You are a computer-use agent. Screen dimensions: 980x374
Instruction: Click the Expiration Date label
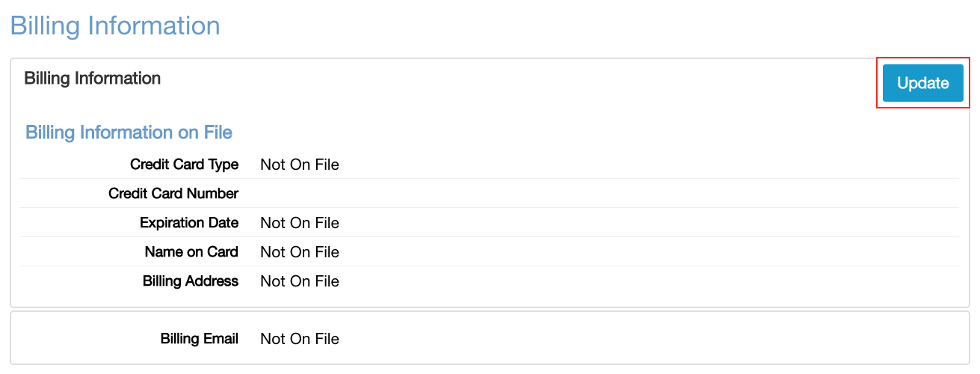[189, 223]
